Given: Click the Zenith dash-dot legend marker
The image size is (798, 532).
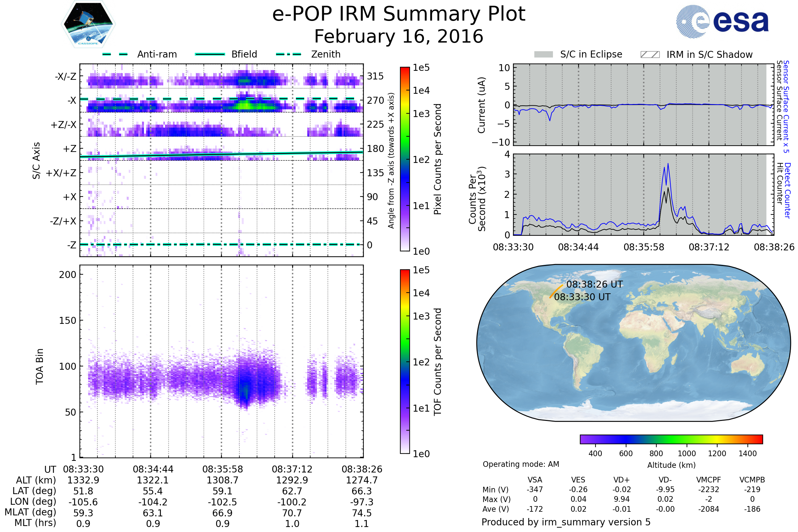Looking at the screenshot, I should click(x=288, y=54).
